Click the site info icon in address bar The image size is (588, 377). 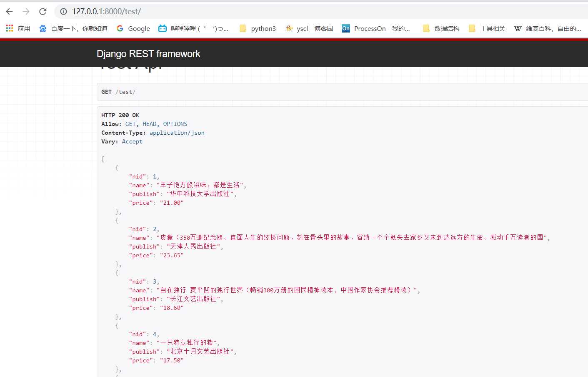click(64, 12)
